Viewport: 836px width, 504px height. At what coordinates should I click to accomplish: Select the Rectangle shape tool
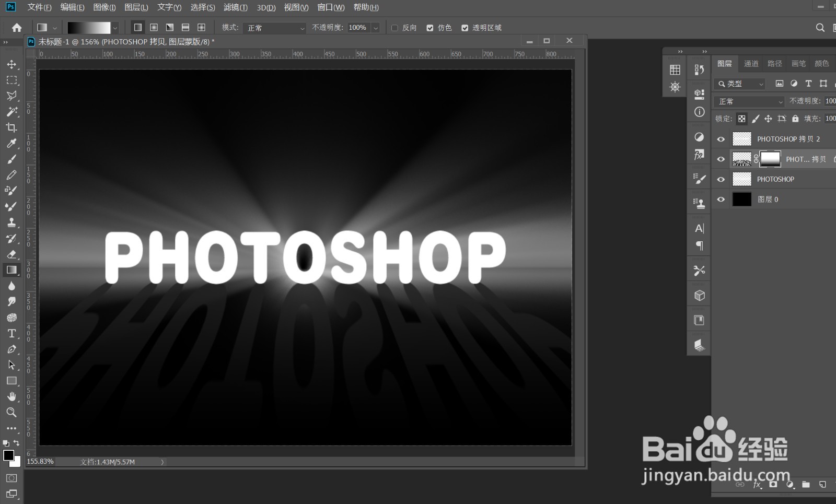pyautogui.click(x=11, y=381)
